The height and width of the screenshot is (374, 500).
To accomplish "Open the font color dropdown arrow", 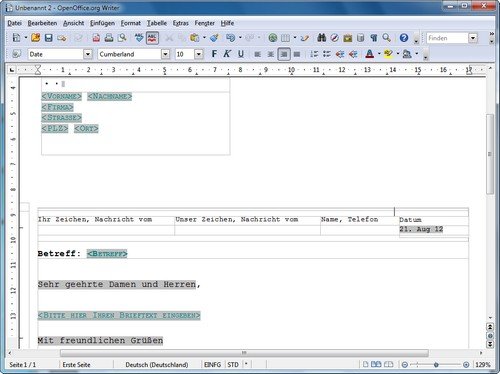I will pos(379,54).
